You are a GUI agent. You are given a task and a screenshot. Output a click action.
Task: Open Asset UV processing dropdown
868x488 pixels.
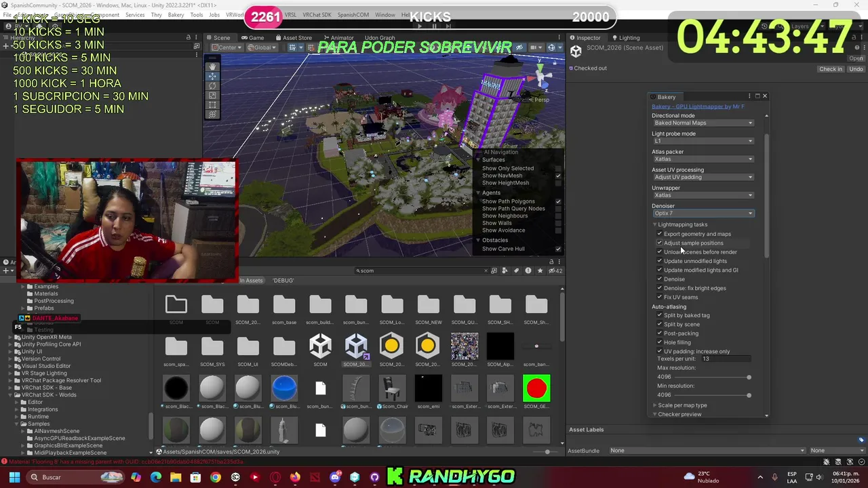703,177
